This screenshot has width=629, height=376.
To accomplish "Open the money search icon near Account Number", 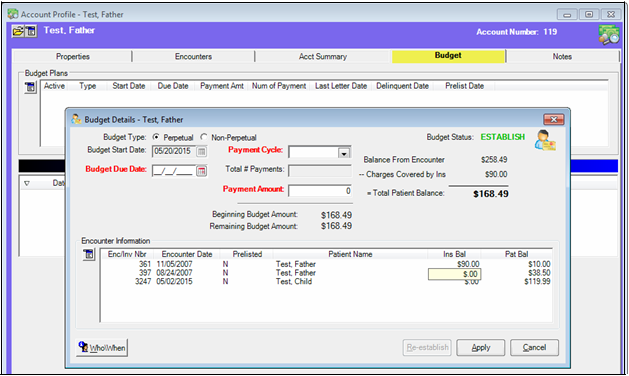I will click(609, 34).
